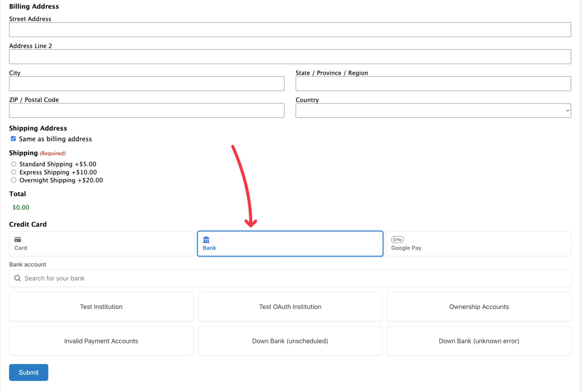Click the City input field
Screen dimensions: 582x392
[x=146, y=83]
